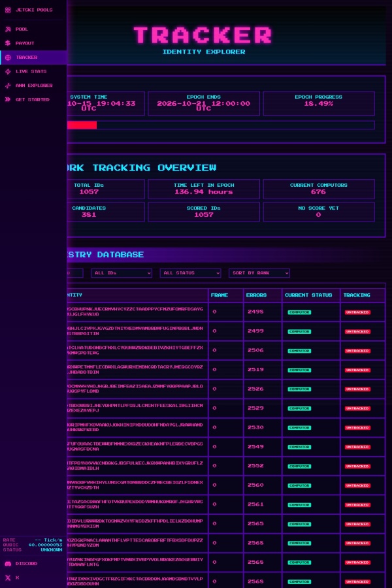This screenshot has width=392, height=588.
Task: Toggle Untracked badge in the 2519 errors row
Action: click(x=357, y=370)
